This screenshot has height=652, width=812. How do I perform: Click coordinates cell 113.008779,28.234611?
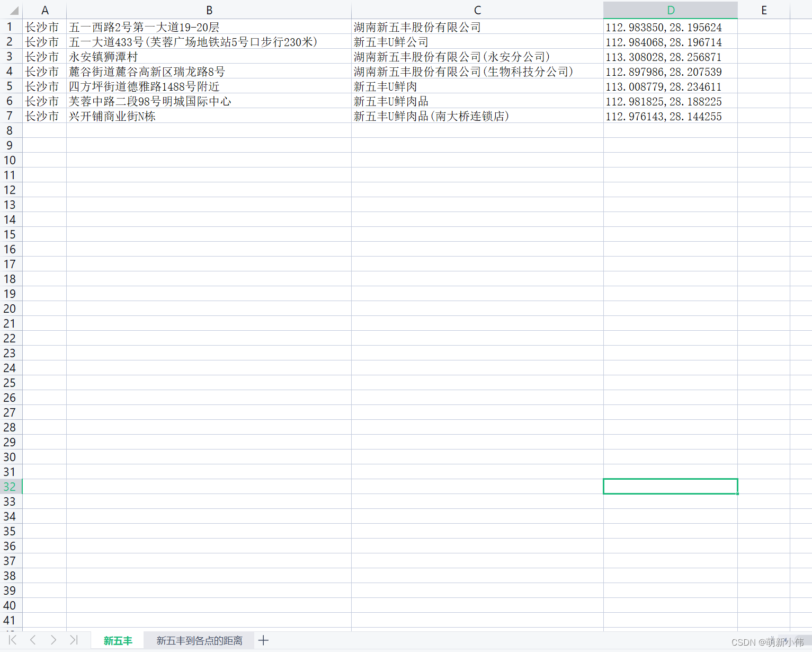pos(671,86)
